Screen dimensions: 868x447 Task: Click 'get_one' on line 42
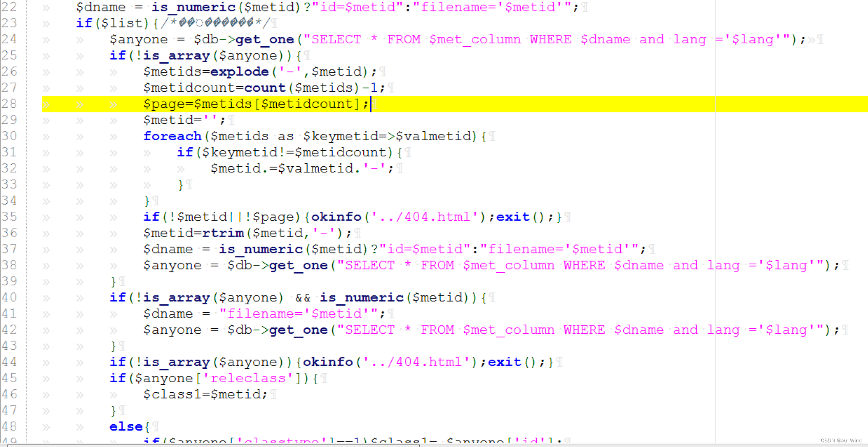click(299, 330)
